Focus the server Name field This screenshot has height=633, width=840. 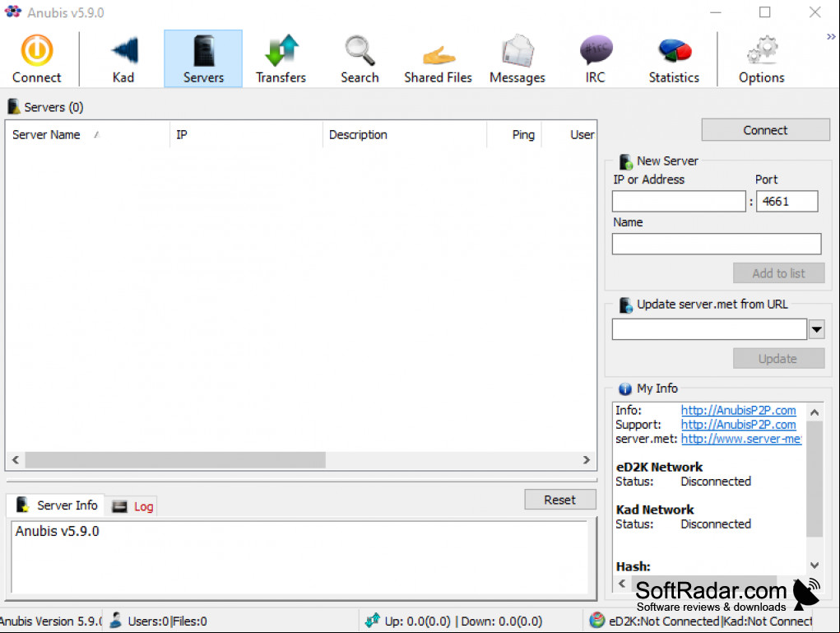717,244
